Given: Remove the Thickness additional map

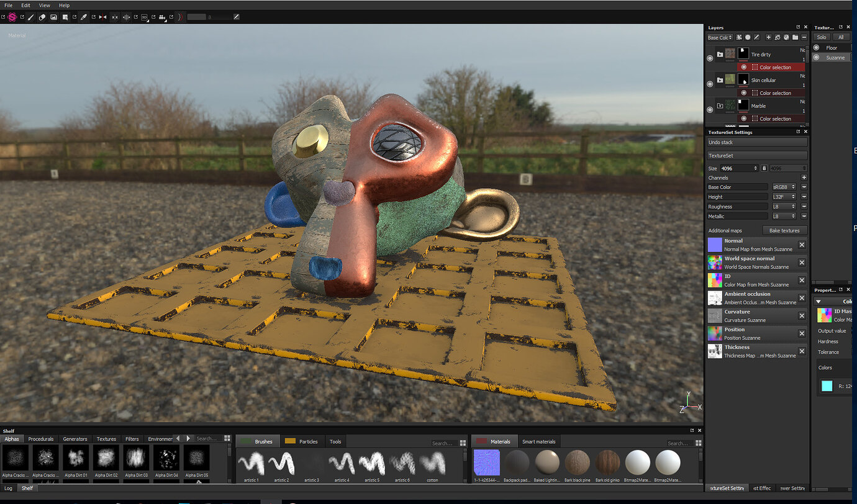Looking at the screenshot, I should pyautogui.click(x=802, y=351).
